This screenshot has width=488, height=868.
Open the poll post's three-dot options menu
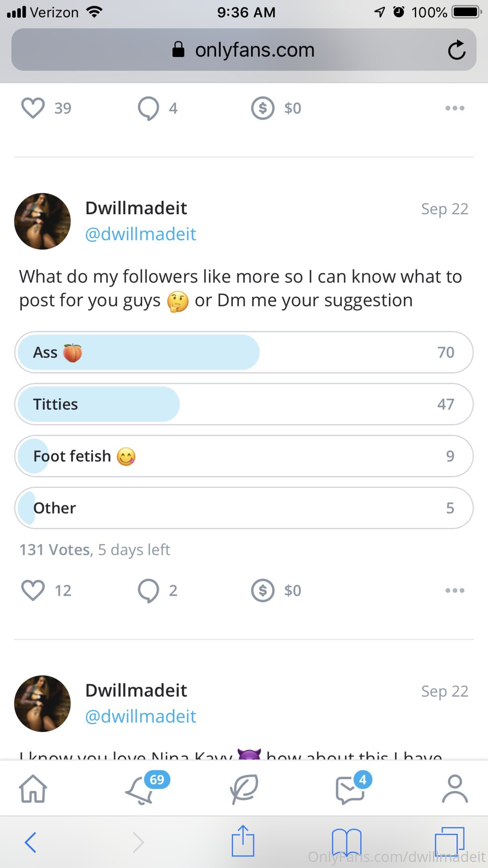tap(455, 590)
